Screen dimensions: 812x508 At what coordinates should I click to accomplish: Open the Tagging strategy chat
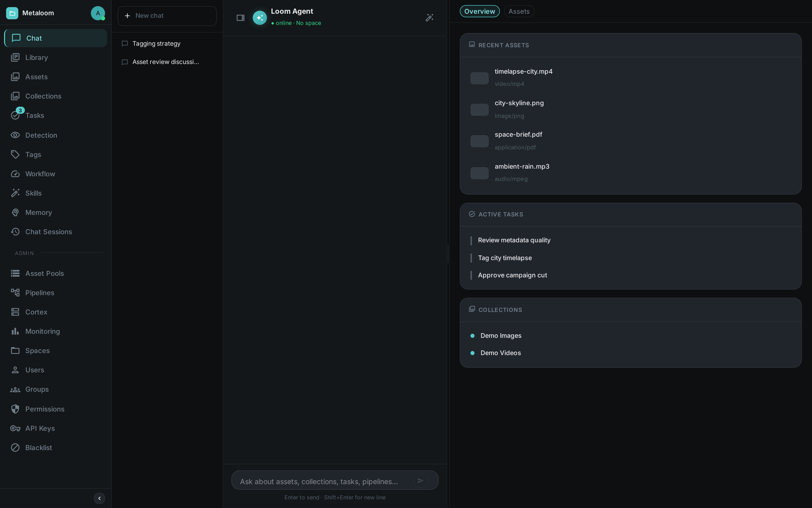point(167,44)
